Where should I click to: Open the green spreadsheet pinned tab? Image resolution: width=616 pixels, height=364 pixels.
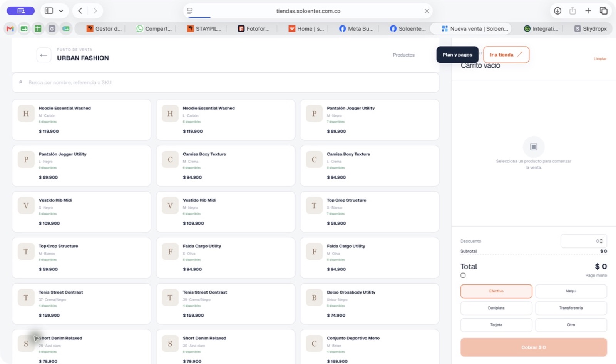38,28
